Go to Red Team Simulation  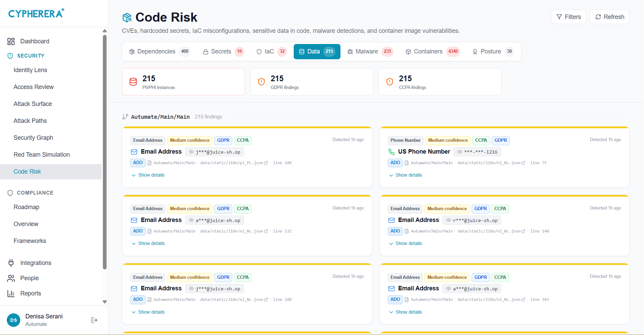pyautogui.click(x=41, y=155)
